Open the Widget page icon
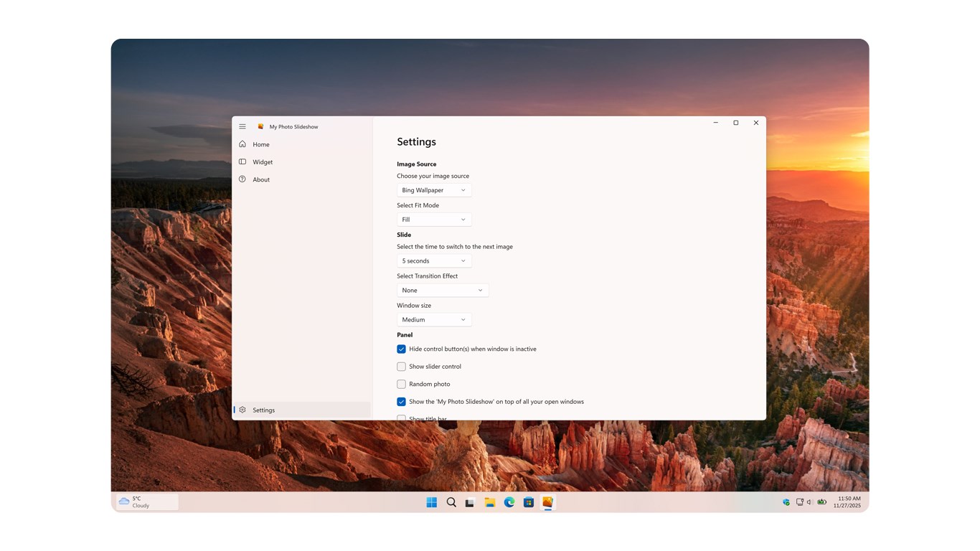 point(242,161)
